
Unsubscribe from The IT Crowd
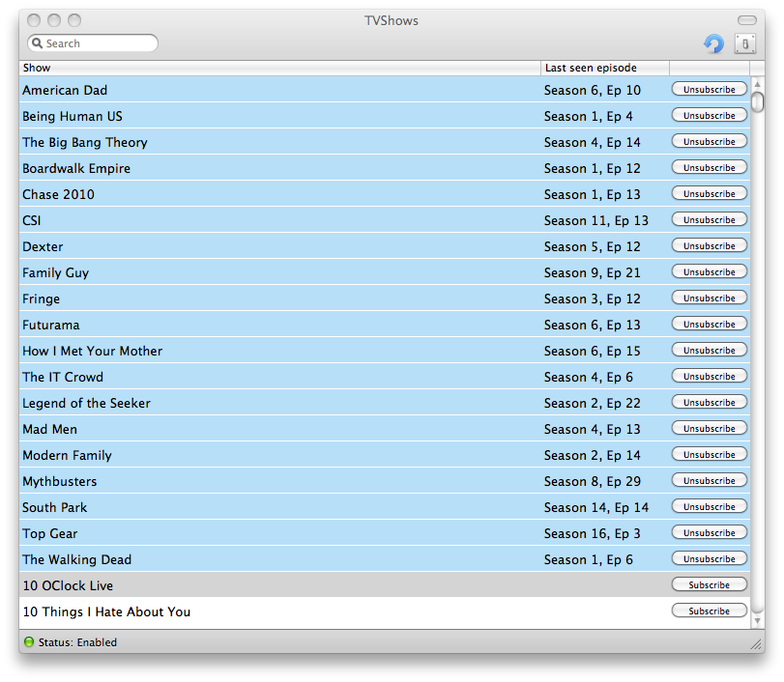[709, 376]
